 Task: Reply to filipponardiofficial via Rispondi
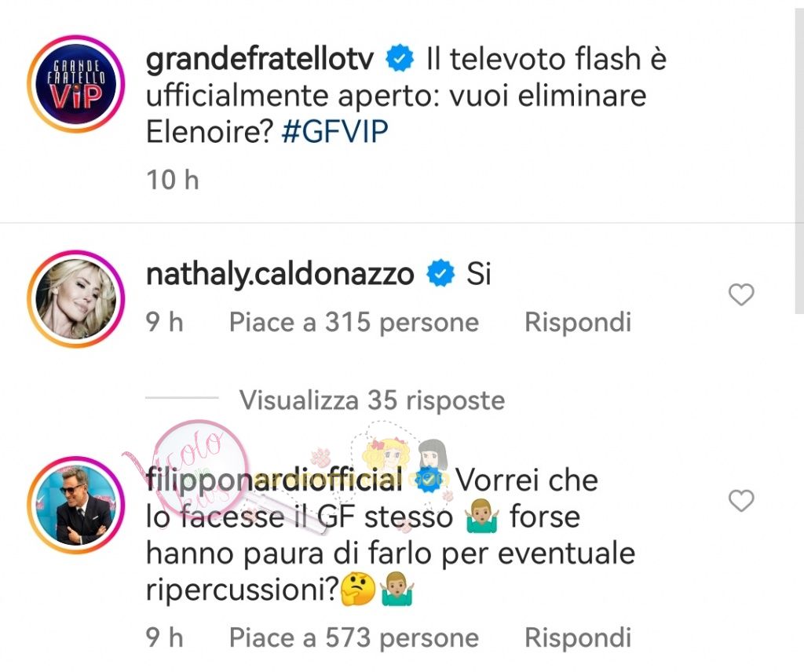click(x=578, y=638)
